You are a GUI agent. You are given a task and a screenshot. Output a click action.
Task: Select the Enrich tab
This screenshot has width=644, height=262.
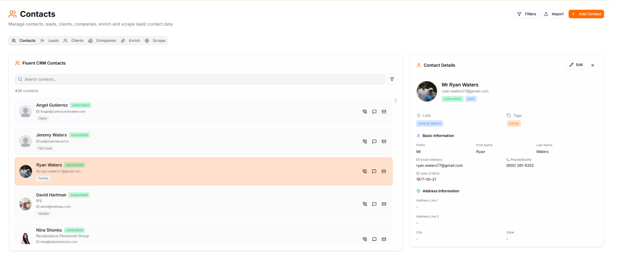point(130,41)
